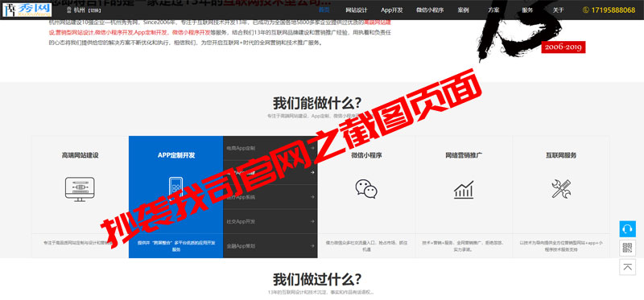644x300 pixels.
Task: Click the WeChat chat bubbles icon
Action: [x=366, y=189]
